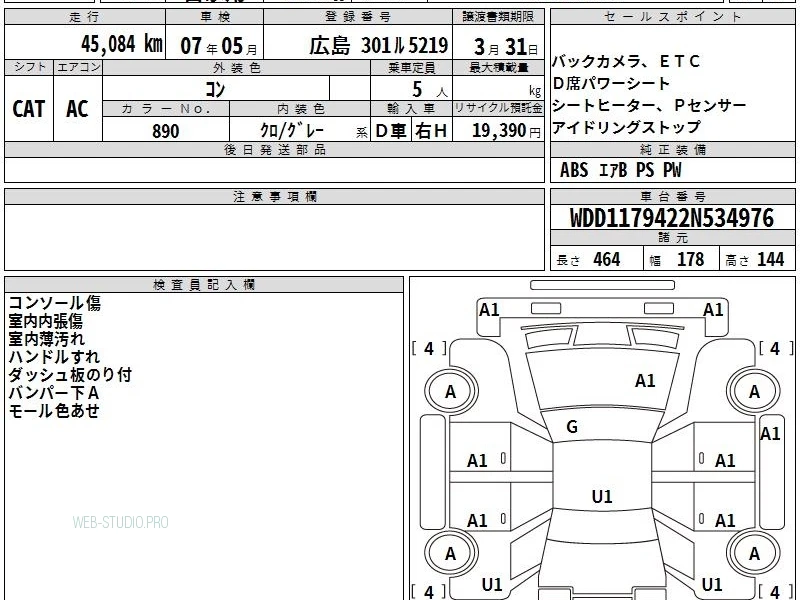The height and width of the screenshot is (600, 800).
Task: Select interior color クロ/グレー
Action: [292, 130]
